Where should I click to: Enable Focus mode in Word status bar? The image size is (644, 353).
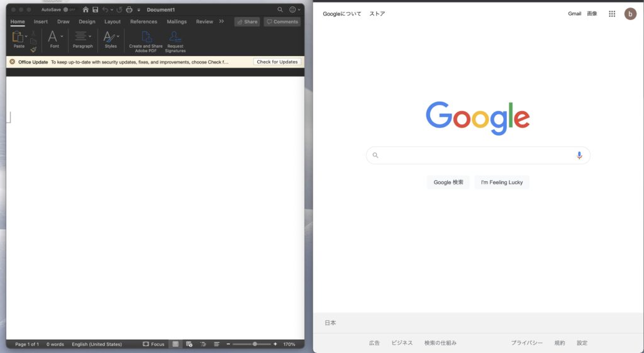pyautogui.click(x=153, y=344)
